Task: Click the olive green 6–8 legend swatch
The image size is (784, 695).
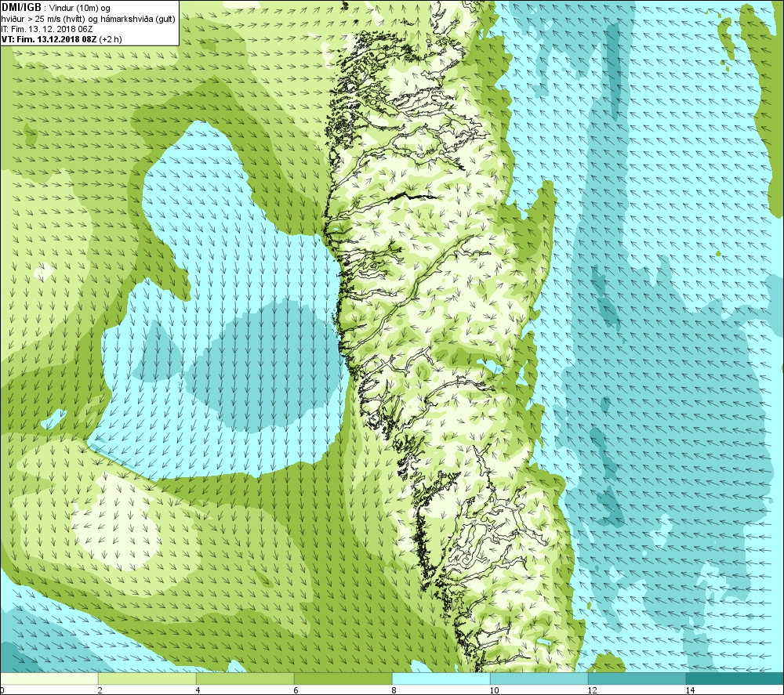Action: (x=343, y=679)
